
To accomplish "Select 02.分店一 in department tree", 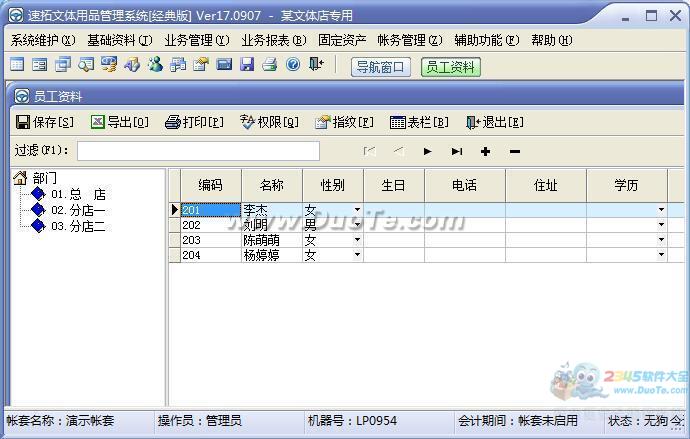I will [x=78, y=210].
